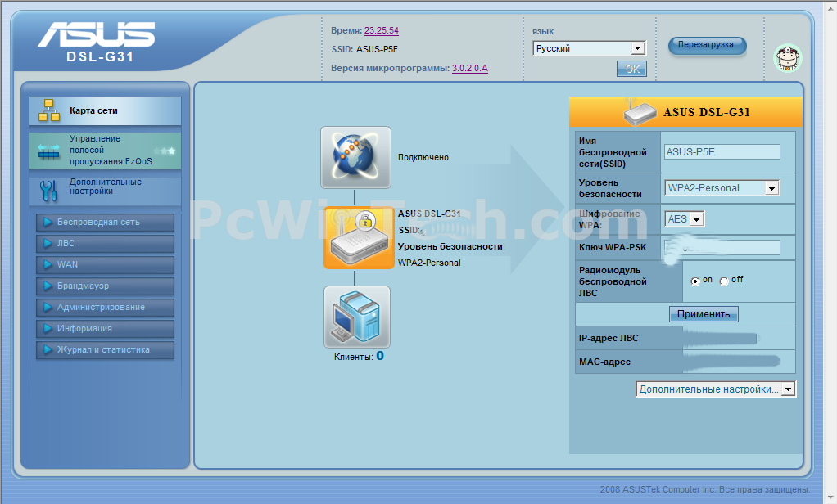
Task: Click the SSID input field ASUS-P5E
Action: click(722, 152)
